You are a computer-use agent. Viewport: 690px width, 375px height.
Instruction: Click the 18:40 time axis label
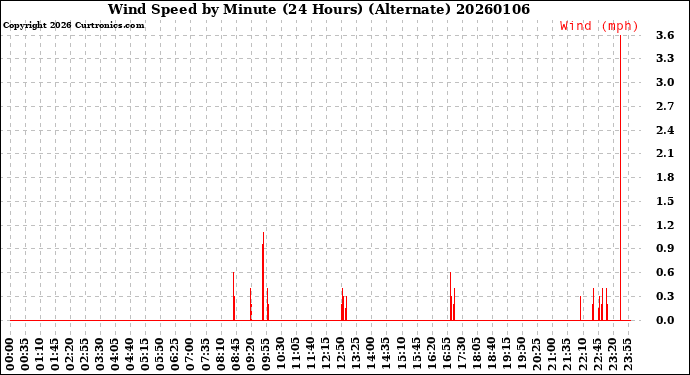tap(491, 355)
